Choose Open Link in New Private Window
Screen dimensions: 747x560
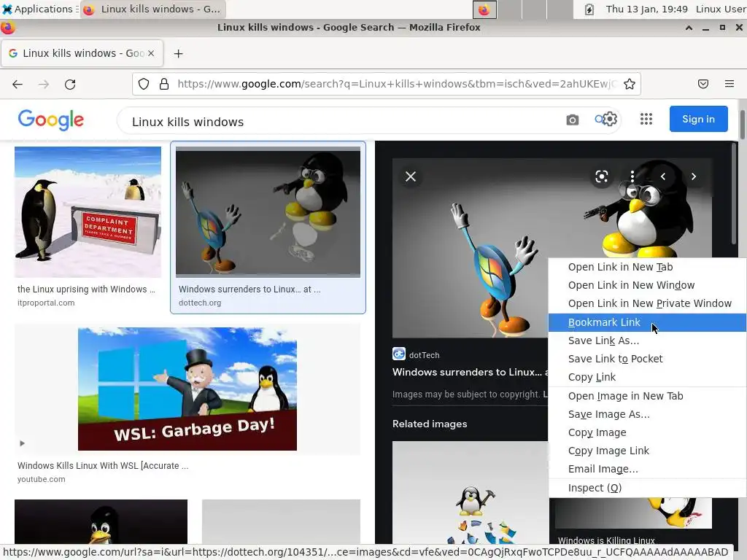pos(647,304)
